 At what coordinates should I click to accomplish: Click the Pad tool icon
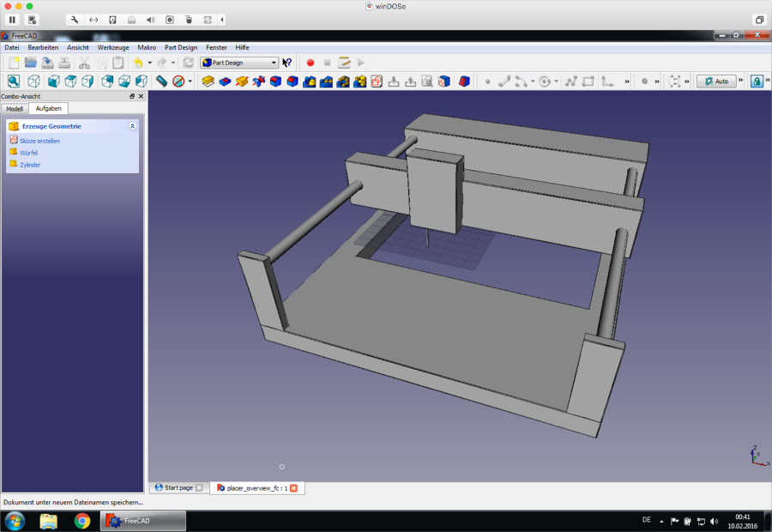click(x=208, y=82)
